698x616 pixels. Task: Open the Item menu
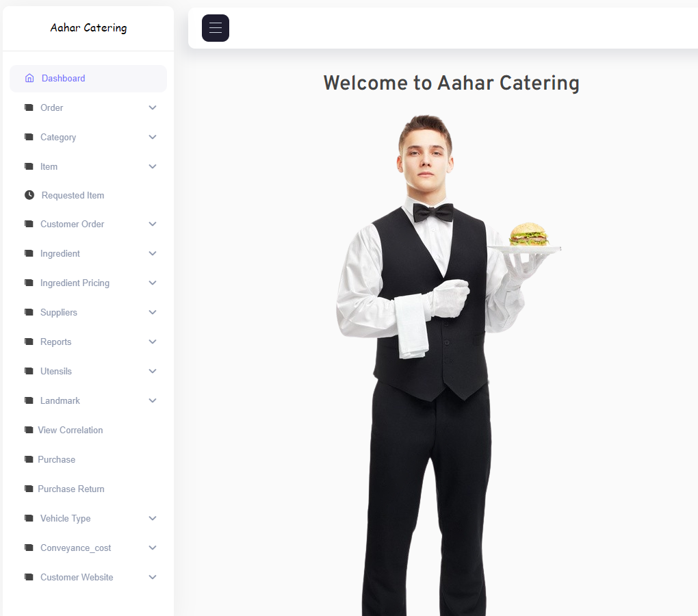(88, 166)
